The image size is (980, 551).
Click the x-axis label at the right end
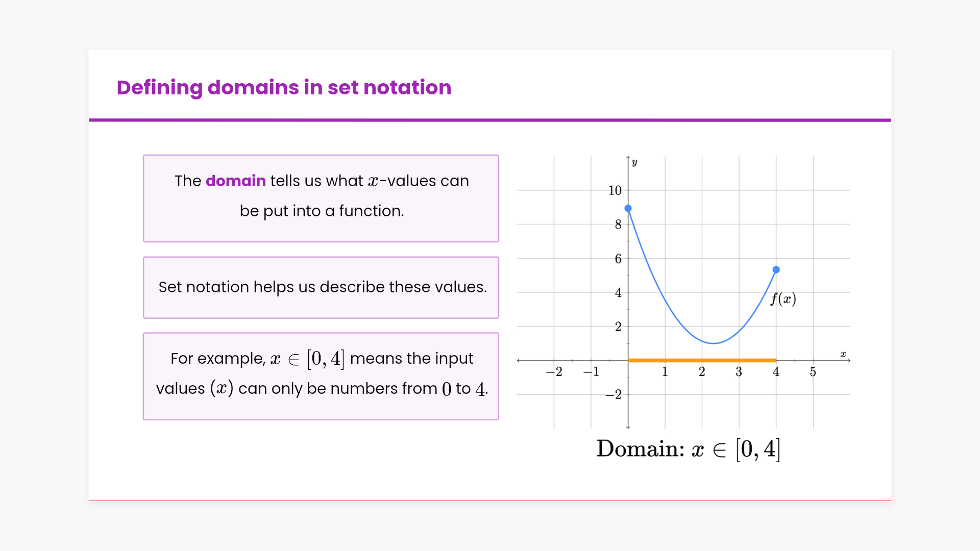pos(843,354)
